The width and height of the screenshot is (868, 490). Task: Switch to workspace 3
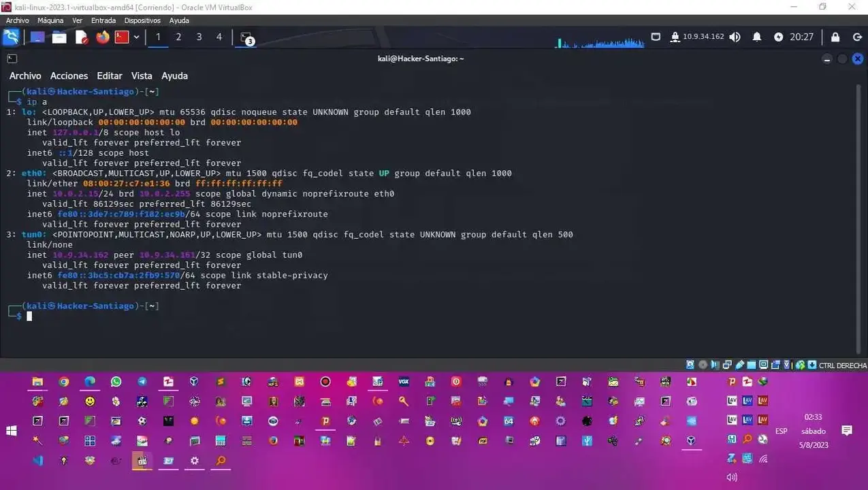pos(199,37)
